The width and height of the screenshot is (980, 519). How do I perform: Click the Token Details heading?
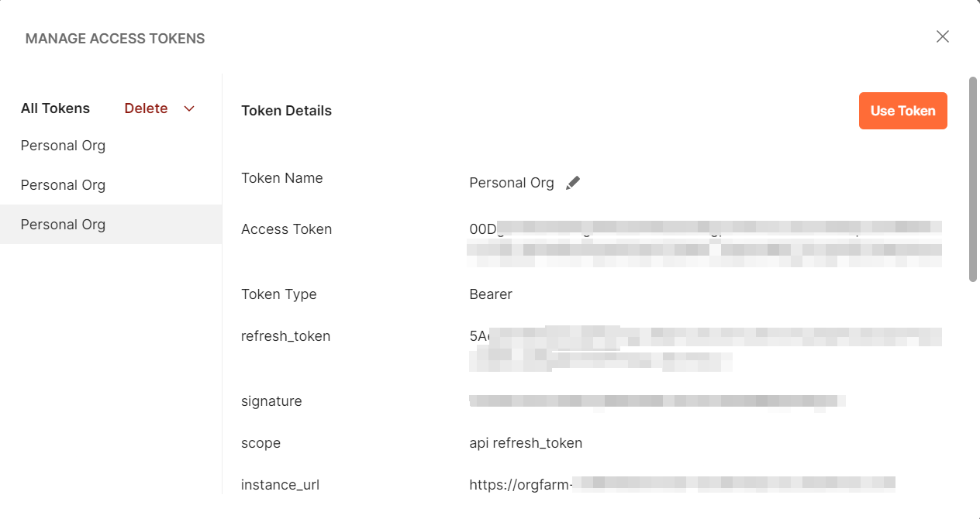[286, 111]
